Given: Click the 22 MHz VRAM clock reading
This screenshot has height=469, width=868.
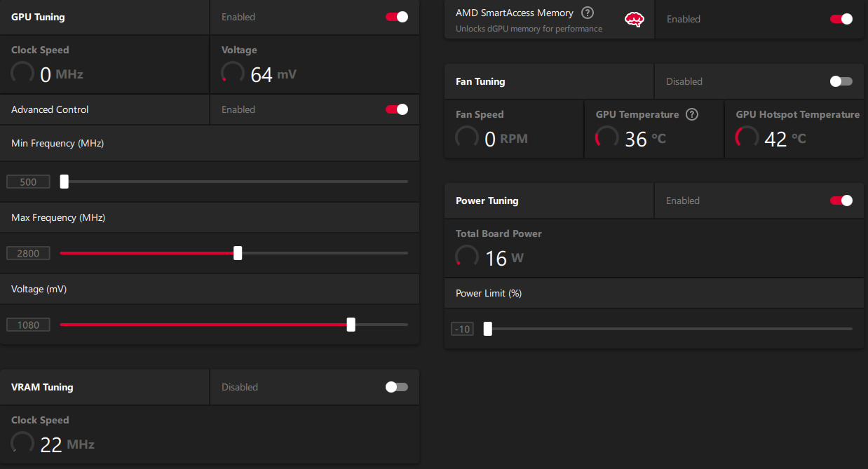Looking at the screenshot, I should 67,444.
